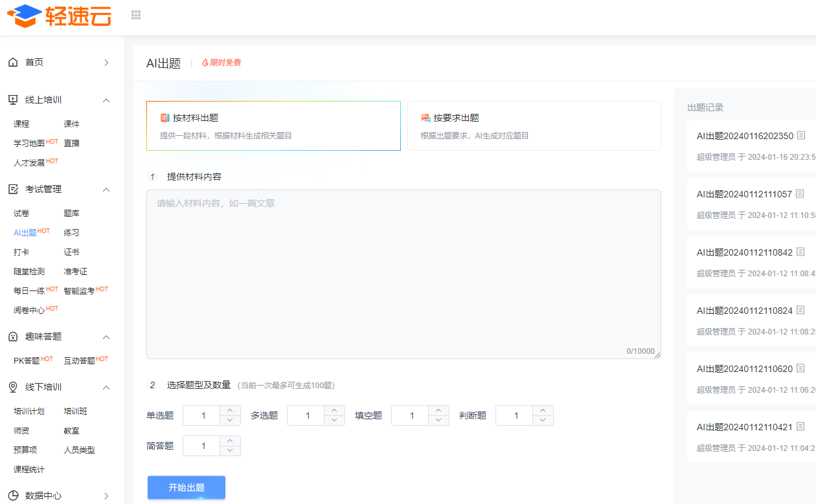816x504 pixels.
Task: Collapse the 线上培训 menu section
Action: (x=107, y=100)
